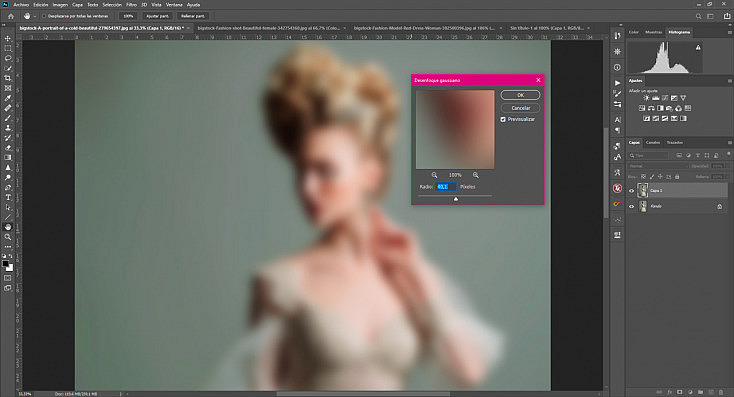This screenshot has height=397, width=734.
Task: Hide the Capa 1 layer
Action: click(x=631, y=191)
